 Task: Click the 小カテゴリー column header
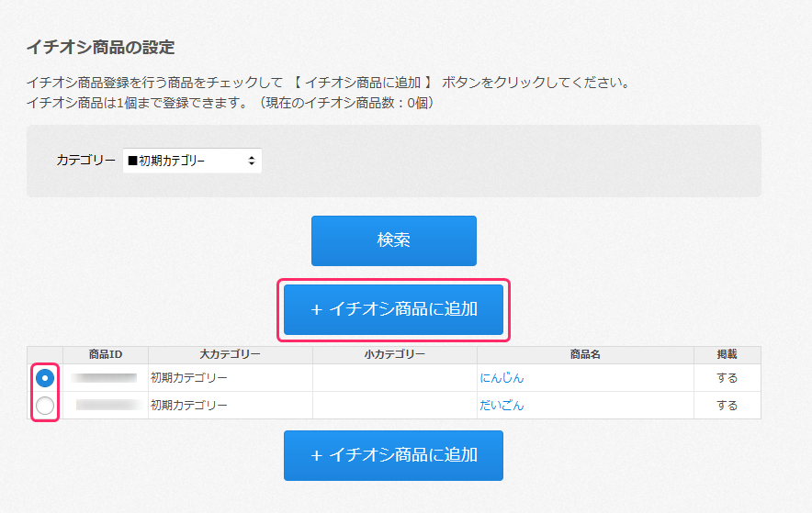395,354
